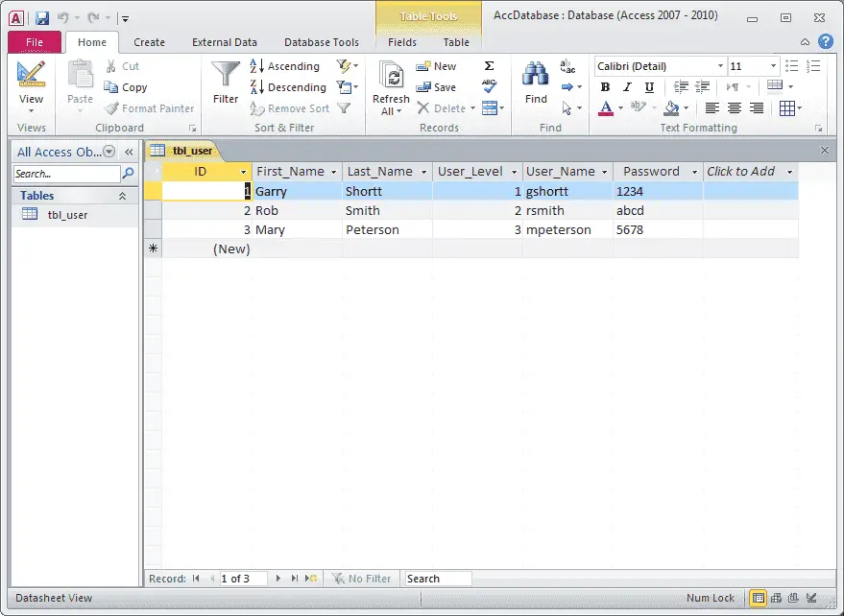Click the Undo icon in title bar
Image resolution: width=844 pixels, height=616 pixels.
(x=63, y=18)
